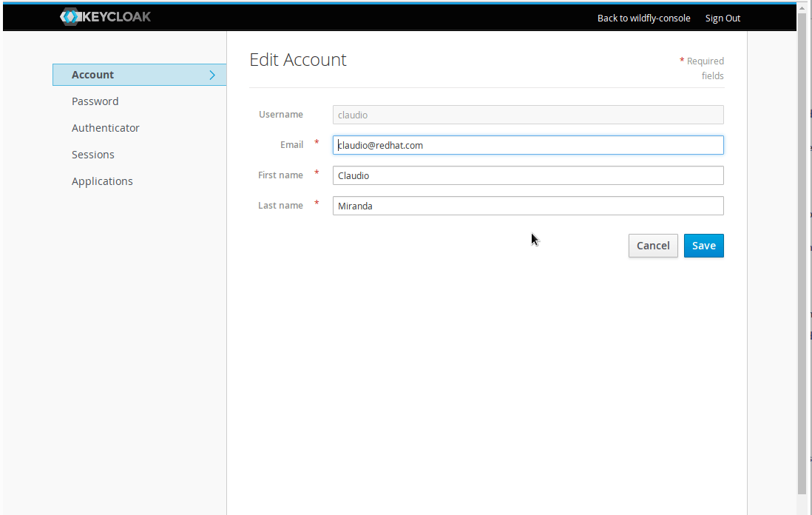Select the Account sidebar entry
The height and width of the screenshot is (515, 812).
[x=92, y=74]
